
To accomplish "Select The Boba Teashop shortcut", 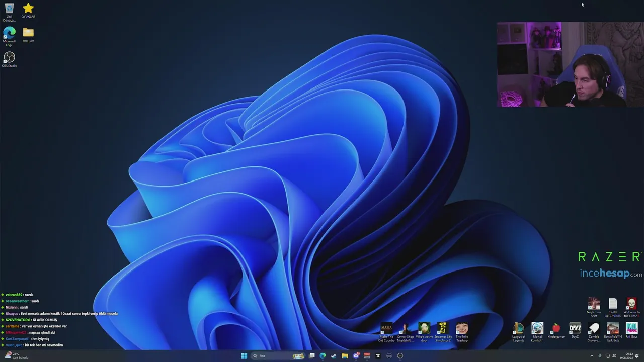I will click(x=462, y=333).
